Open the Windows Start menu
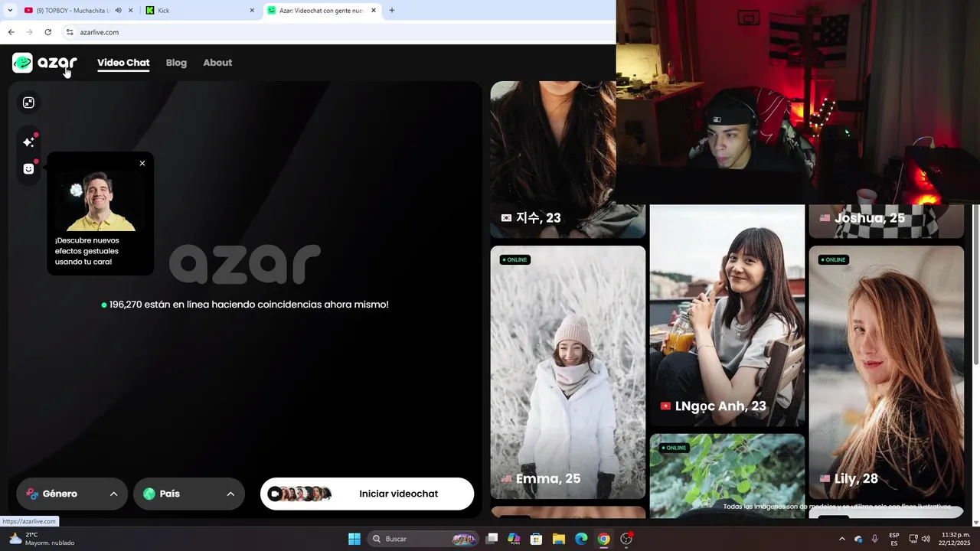Viewport: 980px width, 551px height. (x=354, y=539)
